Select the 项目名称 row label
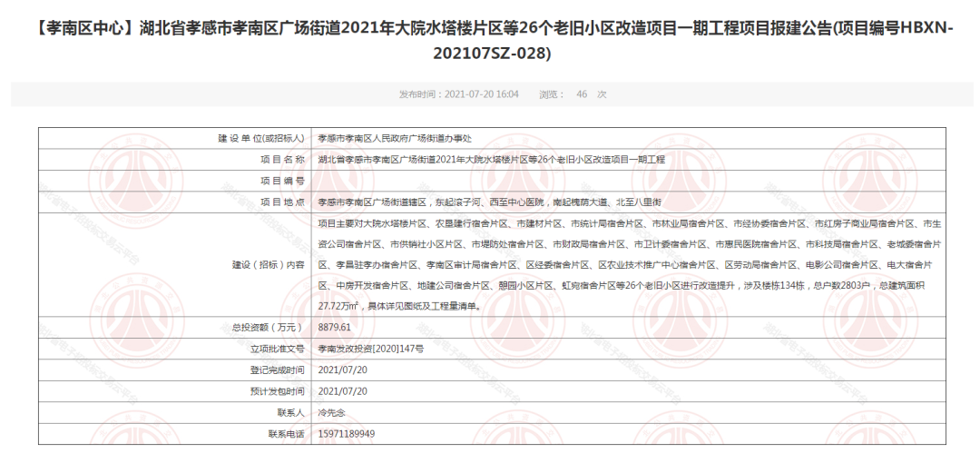The width and height of the screenshot is (980, 463). tap(282, 160)
